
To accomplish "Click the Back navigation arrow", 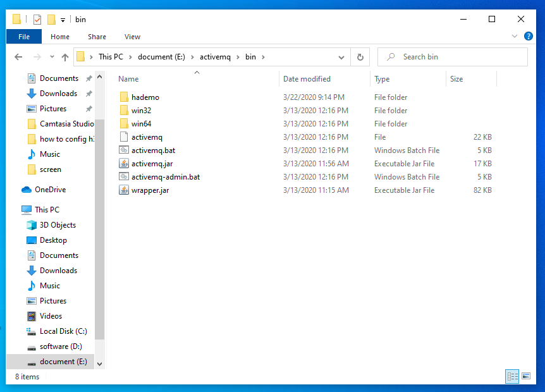I will point(18,57).
